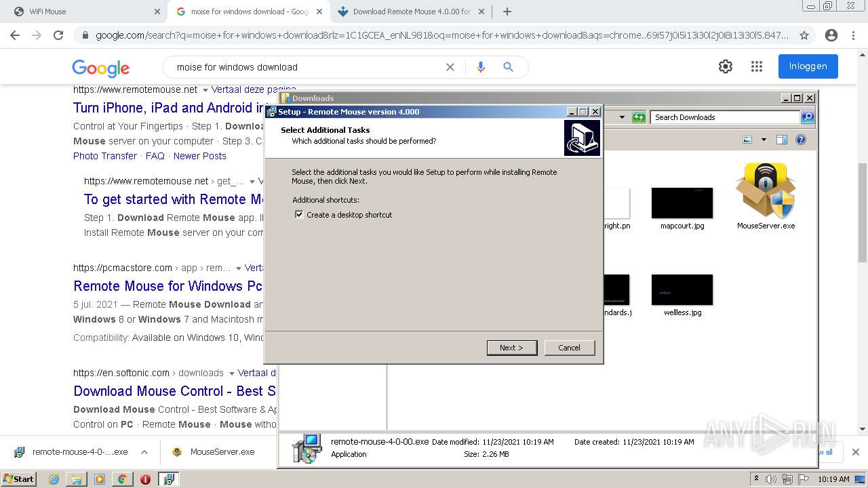The width and height of the screenshot is (868, 488).
Task: Reload the Google search page
Action: [58, 35]
